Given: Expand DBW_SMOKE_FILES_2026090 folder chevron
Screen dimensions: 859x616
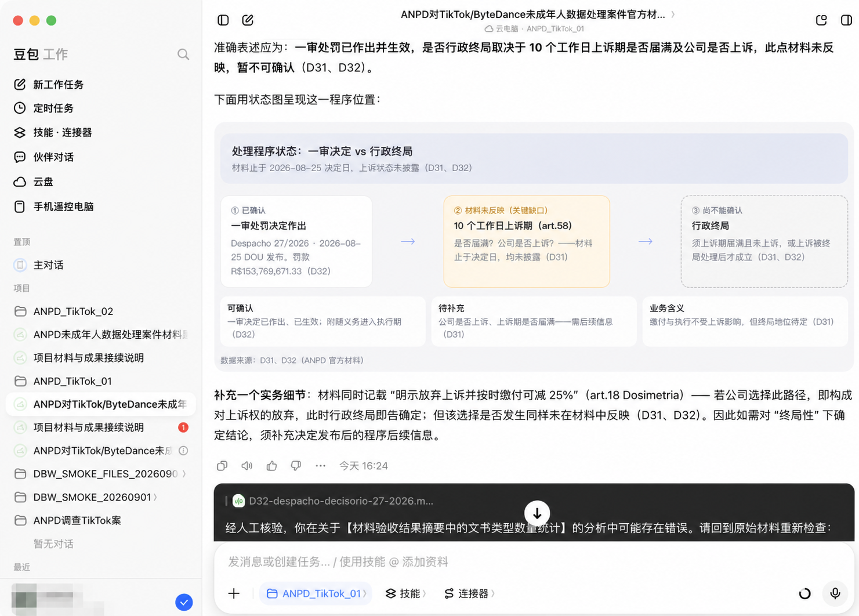Looking at the screenshot, I should pos(184,474).
